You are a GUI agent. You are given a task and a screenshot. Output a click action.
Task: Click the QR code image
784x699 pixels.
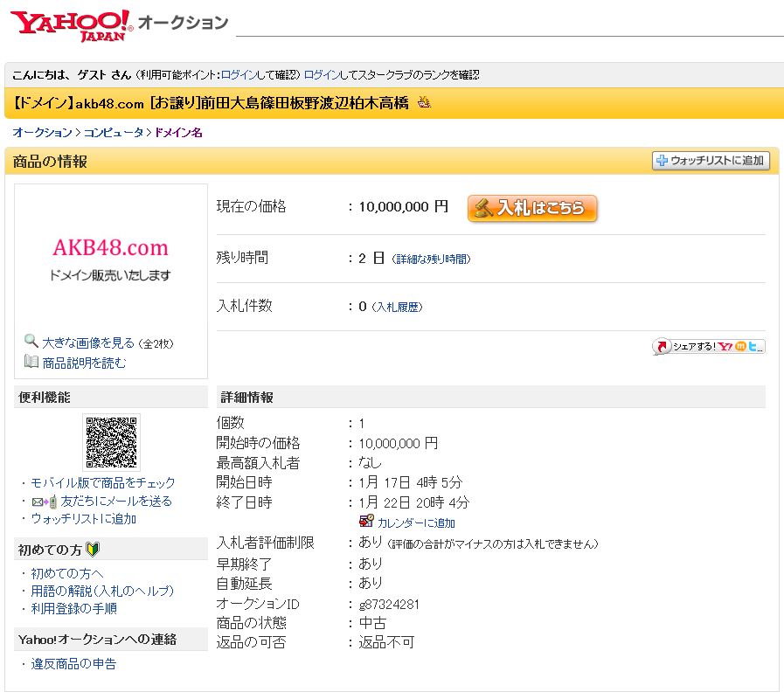click(x=111, y=442)
